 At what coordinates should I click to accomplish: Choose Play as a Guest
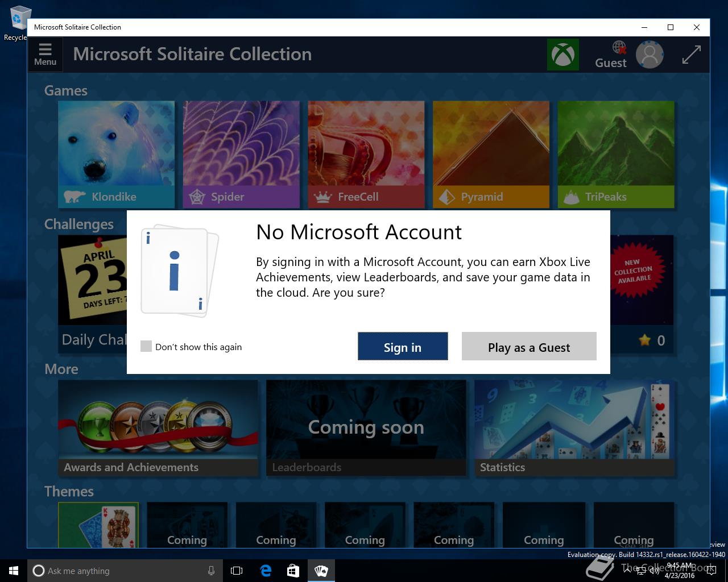[x=529, y=346]
